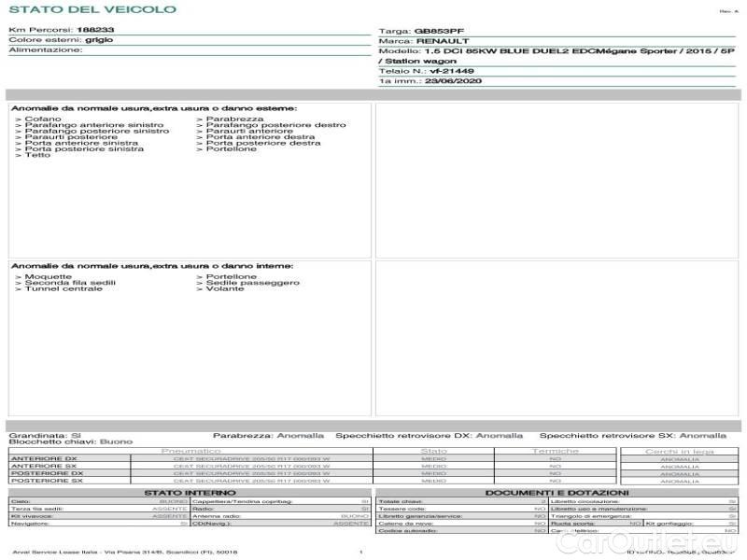Click 'Parabrezza' in the external anomalies list
The image size is (747, 560).
point(235,119)
